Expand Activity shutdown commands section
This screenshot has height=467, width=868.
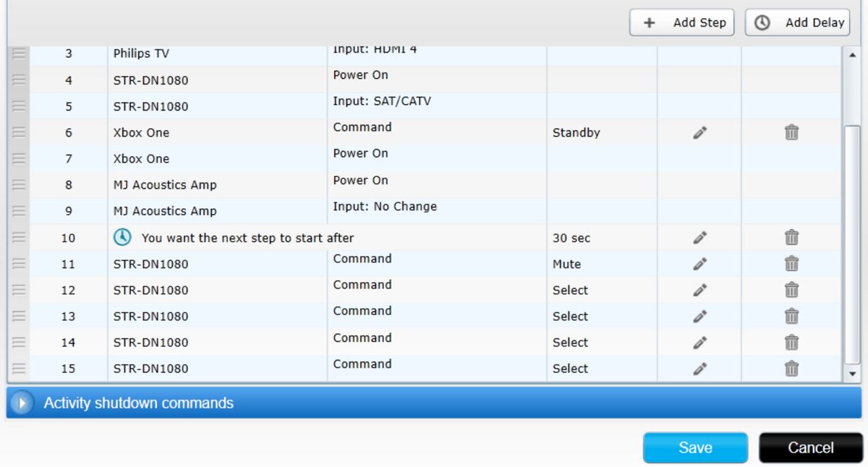tap(22, 403)
